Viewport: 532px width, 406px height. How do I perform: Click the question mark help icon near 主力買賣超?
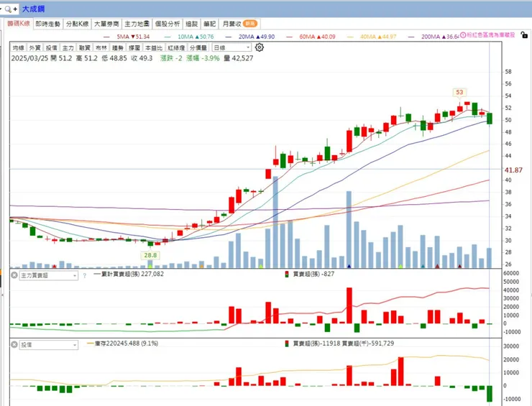85,276
